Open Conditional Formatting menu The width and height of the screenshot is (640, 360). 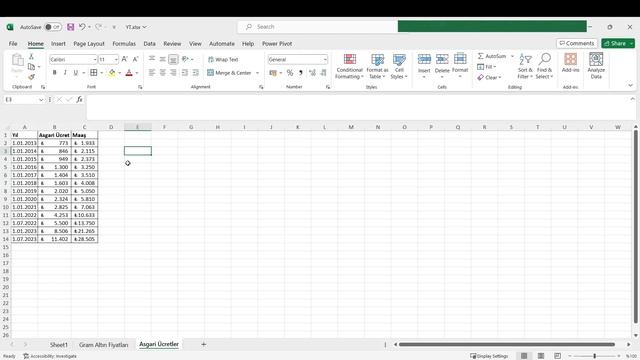coord(349,66)
